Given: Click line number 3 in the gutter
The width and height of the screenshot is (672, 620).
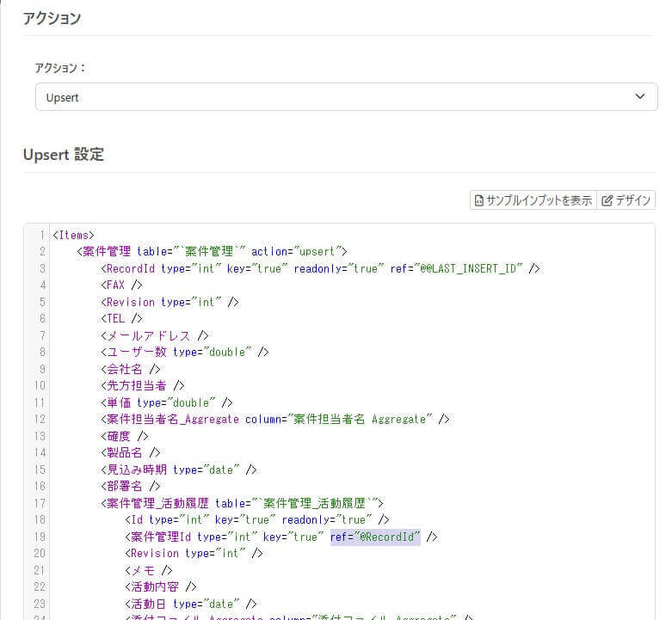Looking at the screenshot, I should coord(42,269).
